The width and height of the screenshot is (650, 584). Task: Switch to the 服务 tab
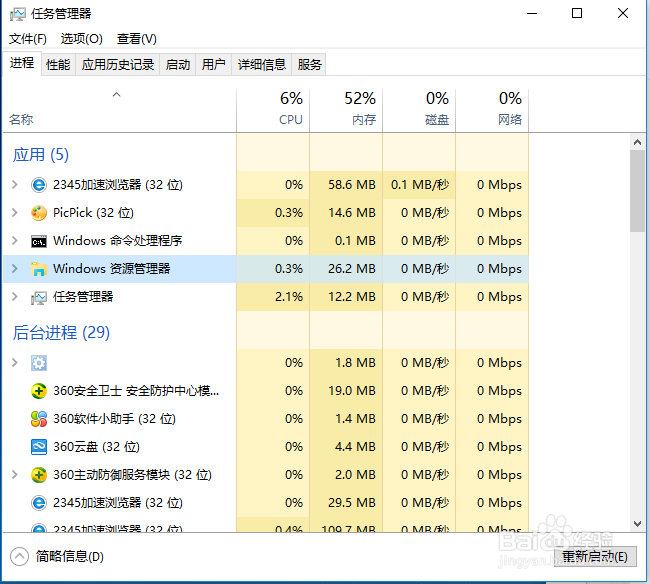coord(309,65)
